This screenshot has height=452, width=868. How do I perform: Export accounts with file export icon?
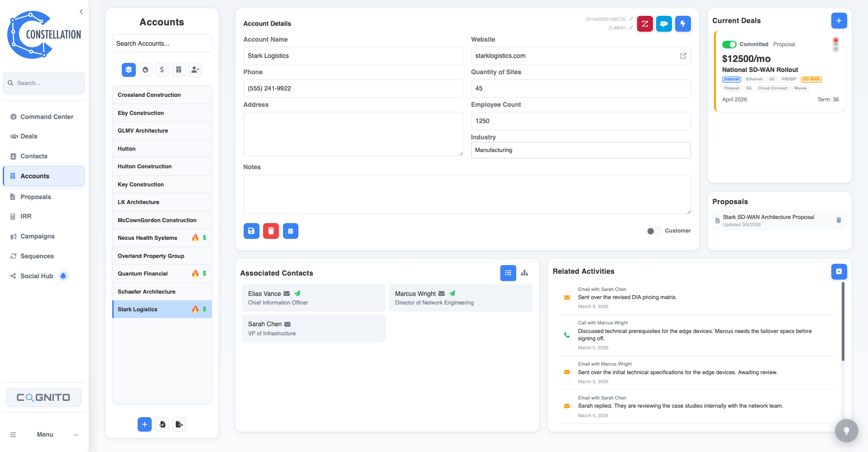pyautogui.click(x=179, y=424)
